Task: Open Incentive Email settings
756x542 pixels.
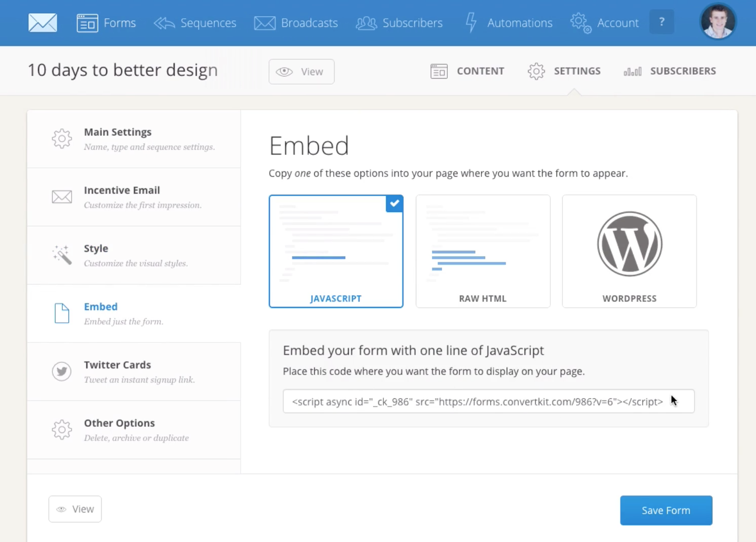Action: point(134,197)
